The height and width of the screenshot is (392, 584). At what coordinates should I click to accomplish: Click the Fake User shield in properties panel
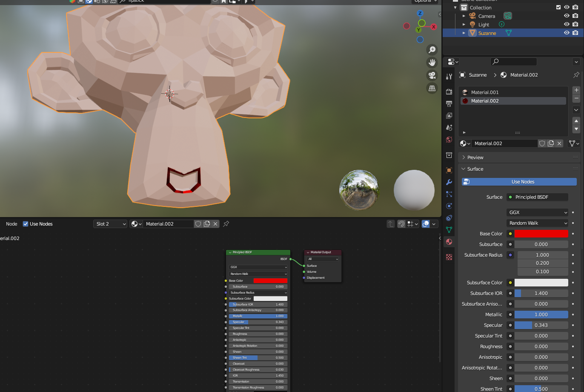pyautogui.click(x=542, y=143)
